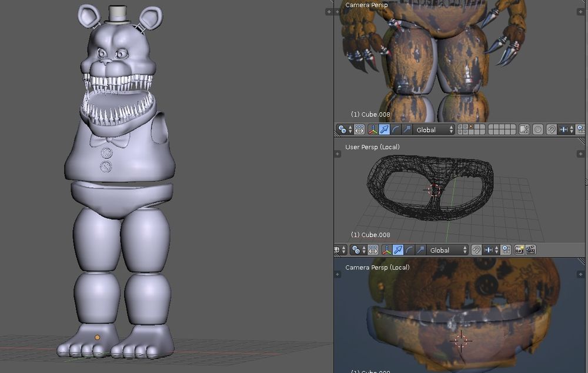
Task: Select rotate manipulator in top viewport header
Action: (396, 129)
